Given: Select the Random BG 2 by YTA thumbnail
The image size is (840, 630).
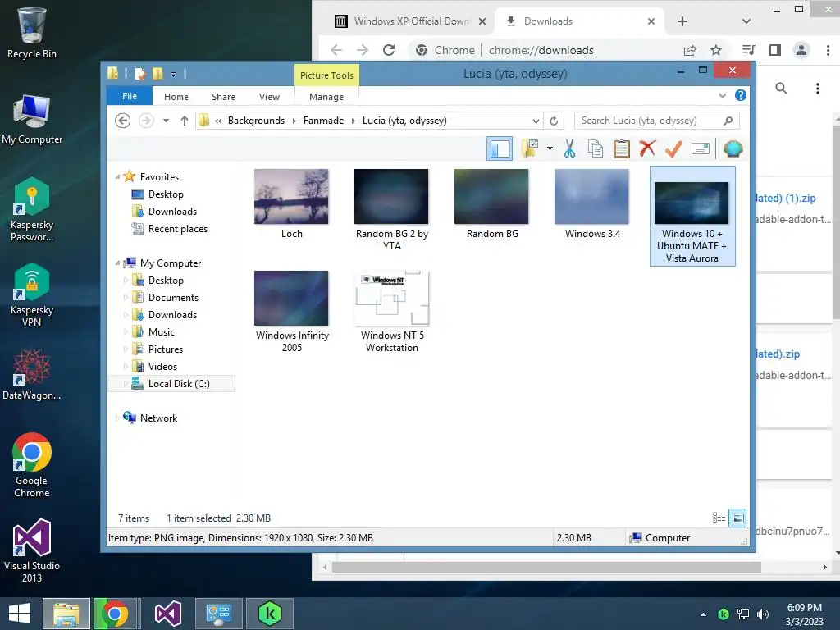Looking at the screenshot, I should point(391,197).
